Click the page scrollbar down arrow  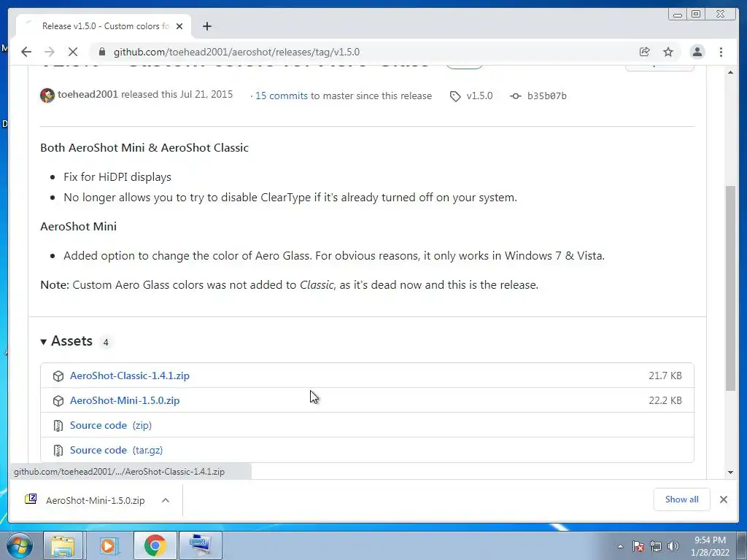point(730,472)
